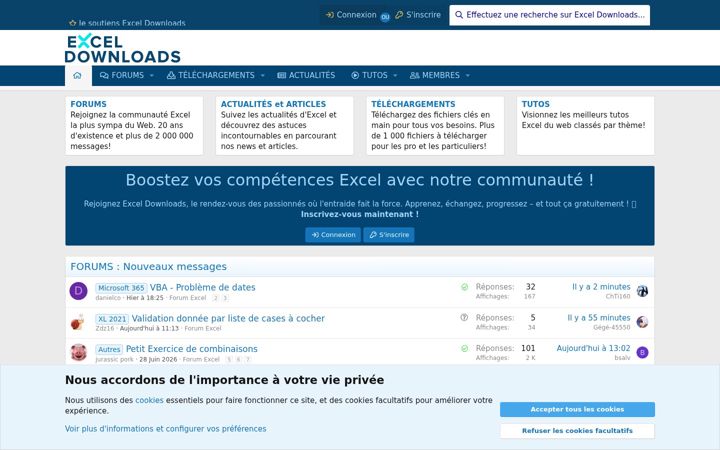Refuse optional cookies

pos(577,431)
